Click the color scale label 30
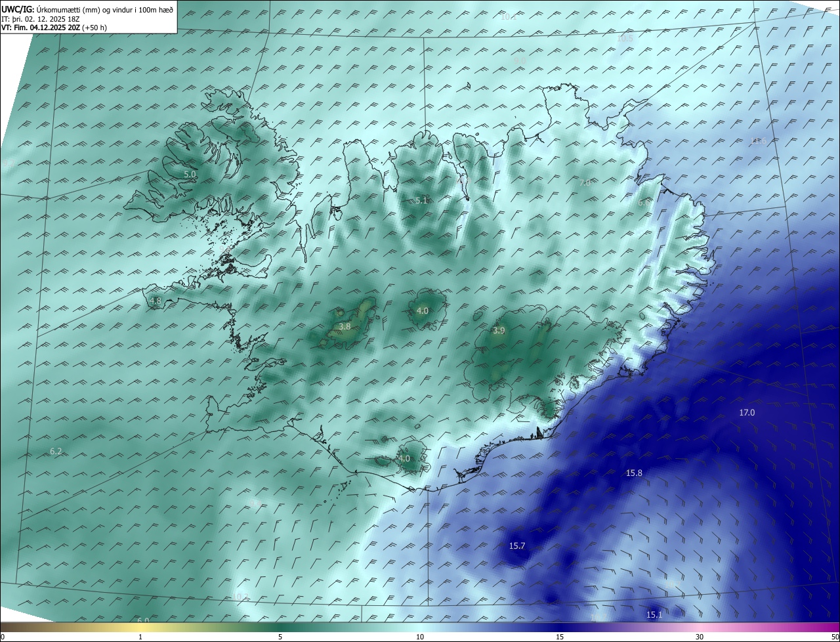Screen dimensions: 840x642 700,637
